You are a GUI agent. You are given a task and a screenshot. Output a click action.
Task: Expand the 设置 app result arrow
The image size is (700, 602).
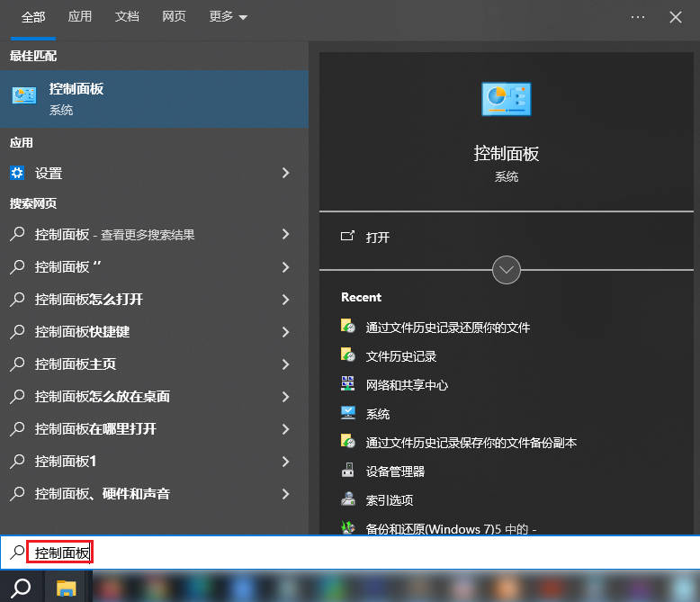tap(286, 173)
